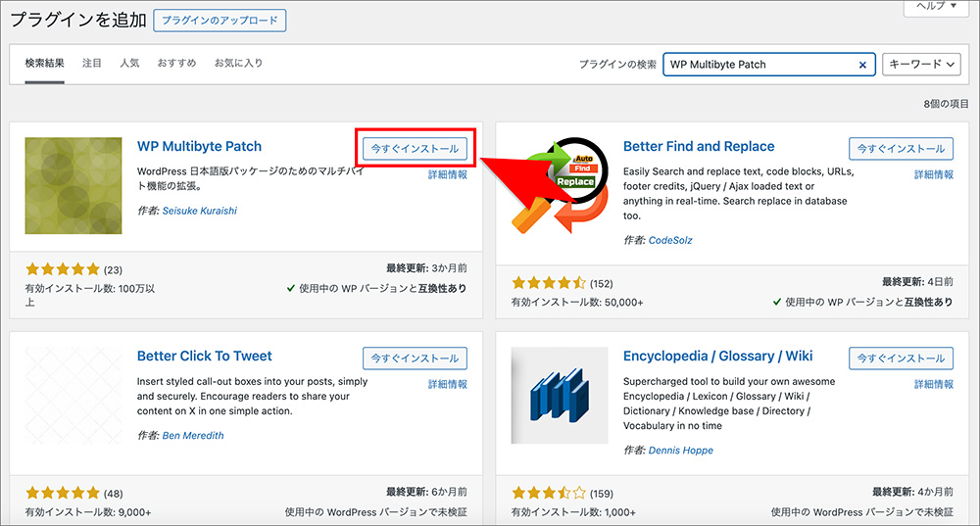The width and height of the screenshot is (980, 526).
Task: Switch to the 人気 tab
Action: pyautogui.click(x=129, y=63)
